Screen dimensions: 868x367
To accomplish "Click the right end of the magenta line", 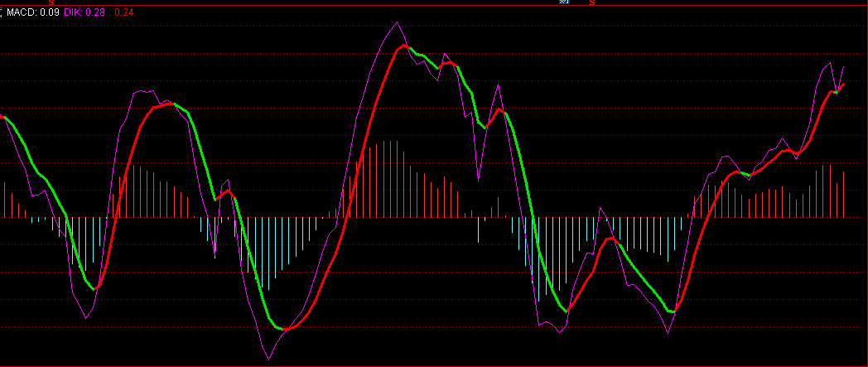I will 844,66.
